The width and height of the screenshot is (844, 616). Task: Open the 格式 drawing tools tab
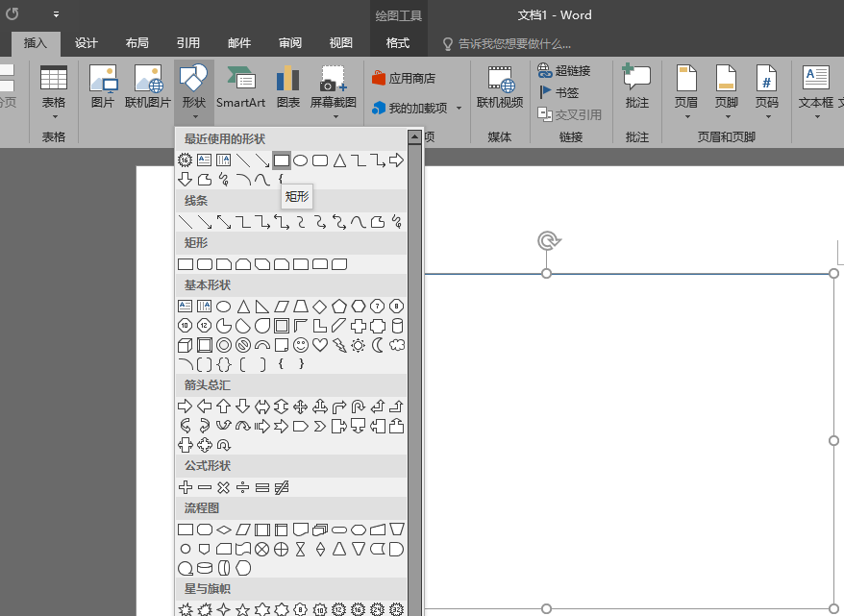click(398, 43)
